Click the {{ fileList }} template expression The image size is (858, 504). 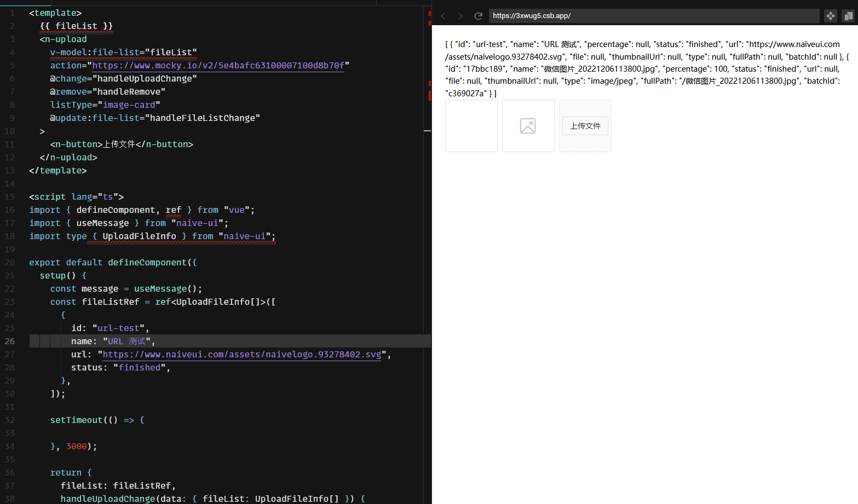76,26
